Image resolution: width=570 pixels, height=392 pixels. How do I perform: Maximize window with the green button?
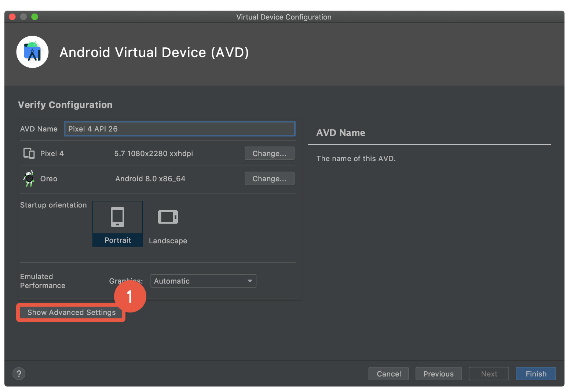click(x=34, y=17)
